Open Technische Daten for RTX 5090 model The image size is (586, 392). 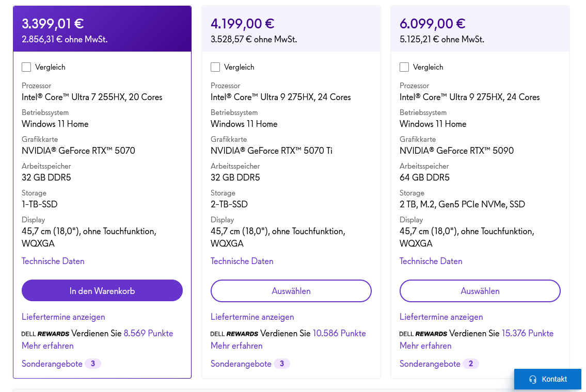click(x=431, y=261)
